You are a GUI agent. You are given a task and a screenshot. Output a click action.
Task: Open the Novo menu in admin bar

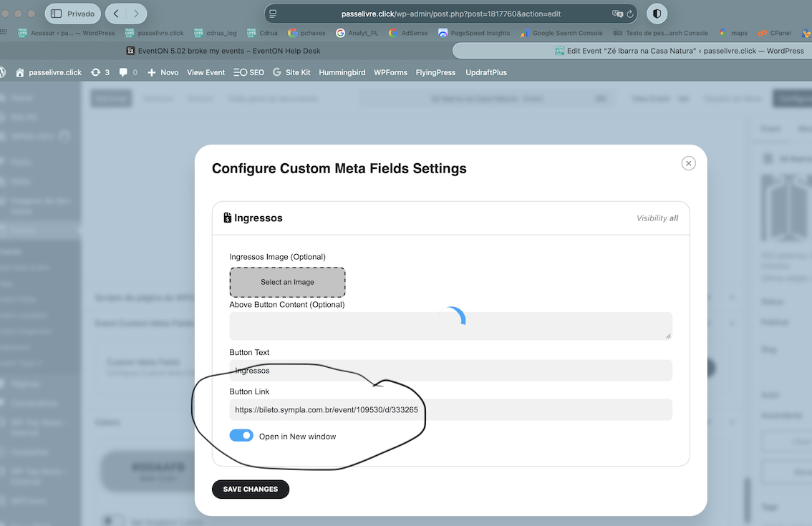click(x=163, y=72)
